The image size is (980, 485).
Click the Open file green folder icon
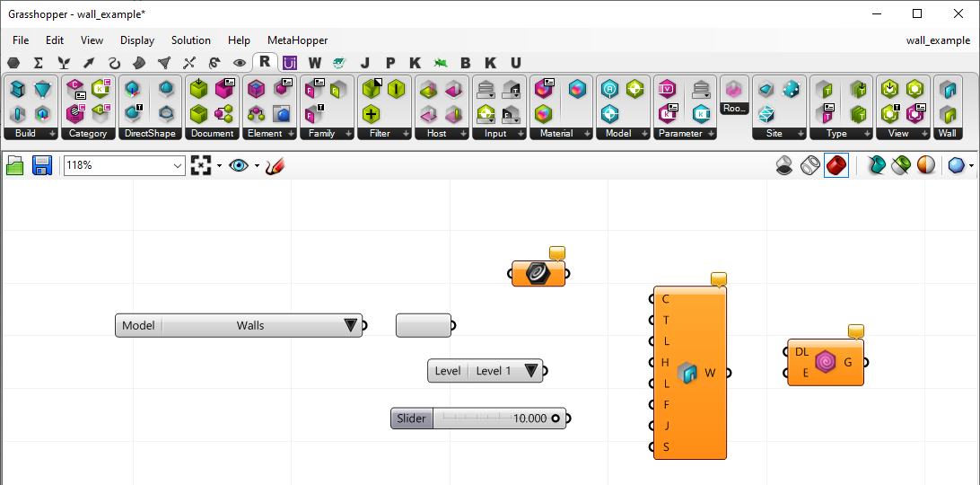pos(15,166)
